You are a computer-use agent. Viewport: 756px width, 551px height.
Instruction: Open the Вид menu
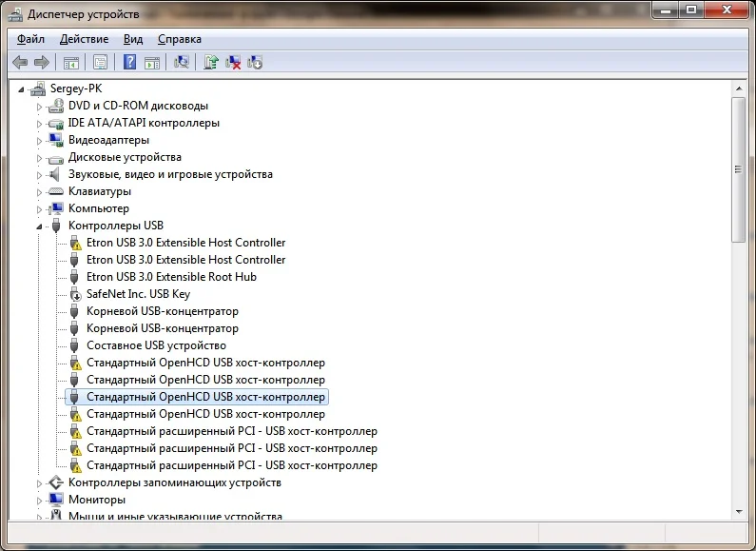132,39
